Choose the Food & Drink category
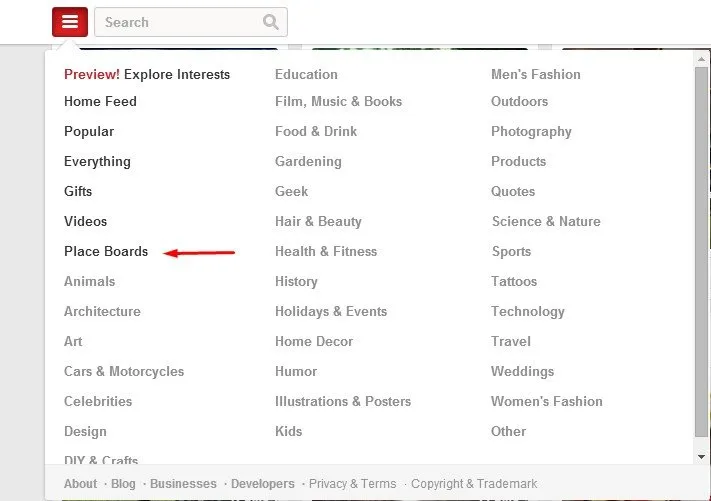Screen dimensions: 711x501 click(316, 131)
